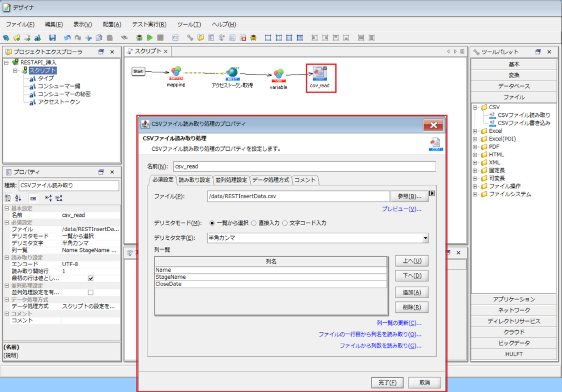This screenshot has width=562, height=392.
Task: Click the expand-all icon in Properties toolbar
Action: (48, 198)
